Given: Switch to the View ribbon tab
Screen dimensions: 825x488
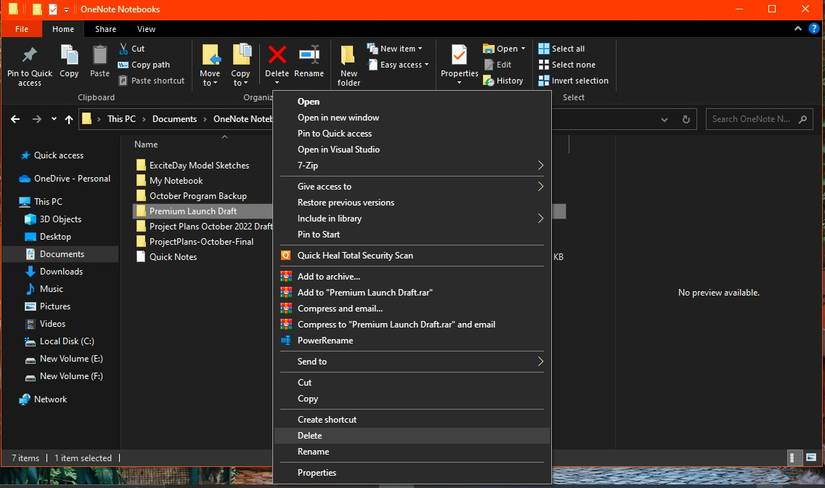Looking at the screenshot, I should [146, 29].
